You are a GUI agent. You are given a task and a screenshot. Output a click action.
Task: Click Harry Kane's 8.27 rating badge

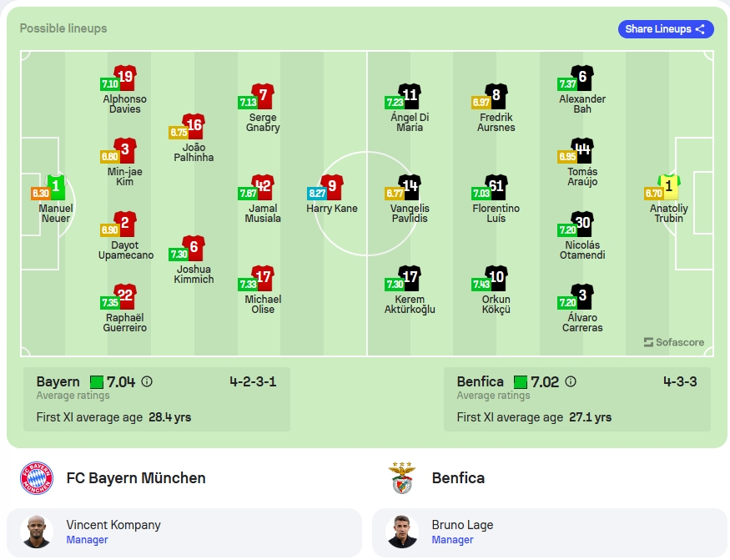click(x=317, y=193)
